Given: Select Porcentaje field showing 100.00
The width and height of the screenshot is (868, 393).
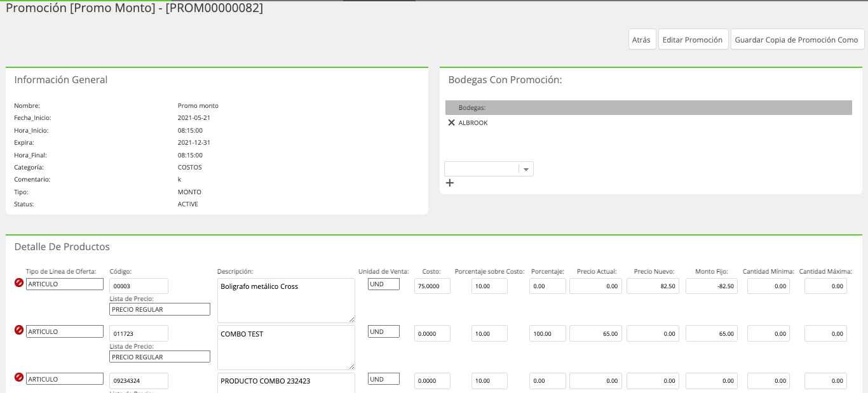Looking at the screenshot, I should click(548, 333).
